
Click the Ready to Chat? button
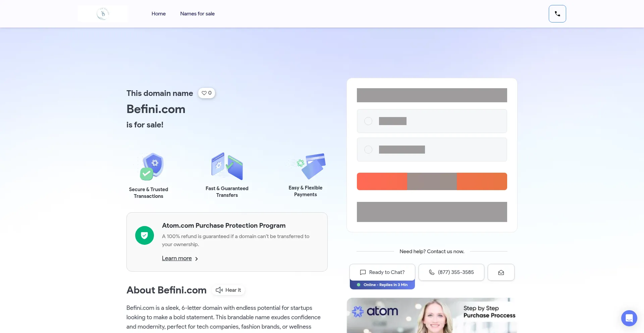tap(382, 272)
